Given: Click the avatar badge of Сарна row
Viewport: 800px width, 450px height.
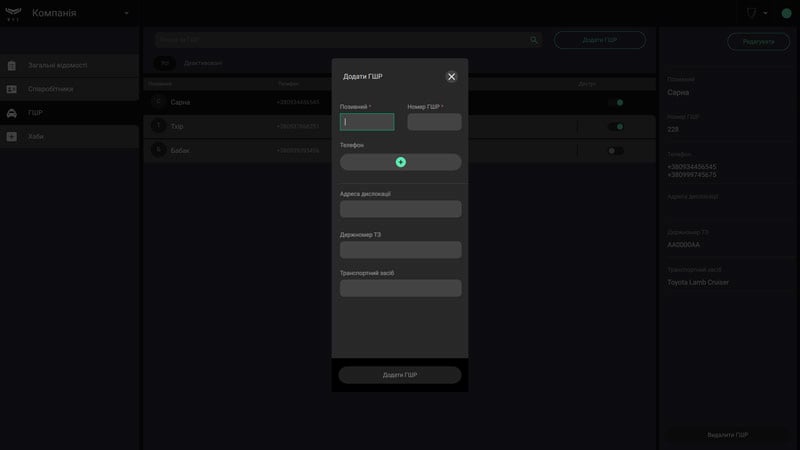Looking at the screenshot, I should point(158,102).
